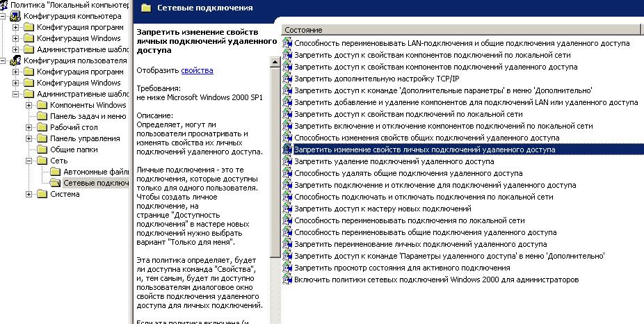Open the 'свойства' link in the description pane
644x324 pixels.
coord(197,70)
